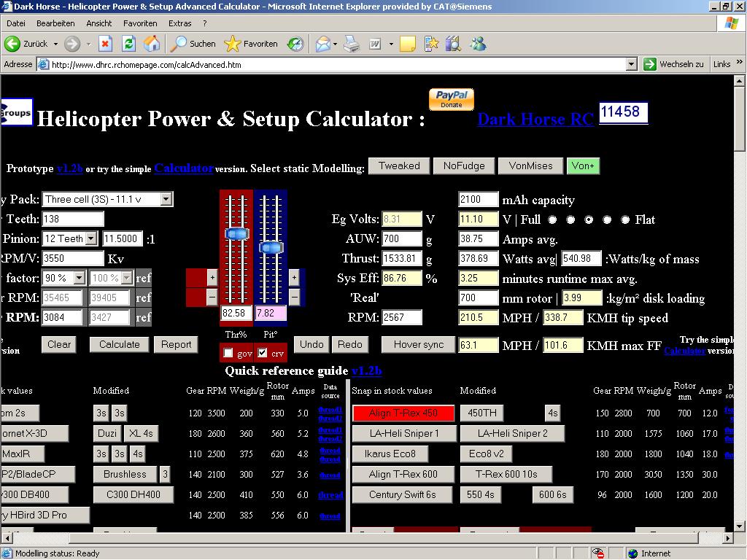Increase throttle with red plus button

click(x=212, y=278)
